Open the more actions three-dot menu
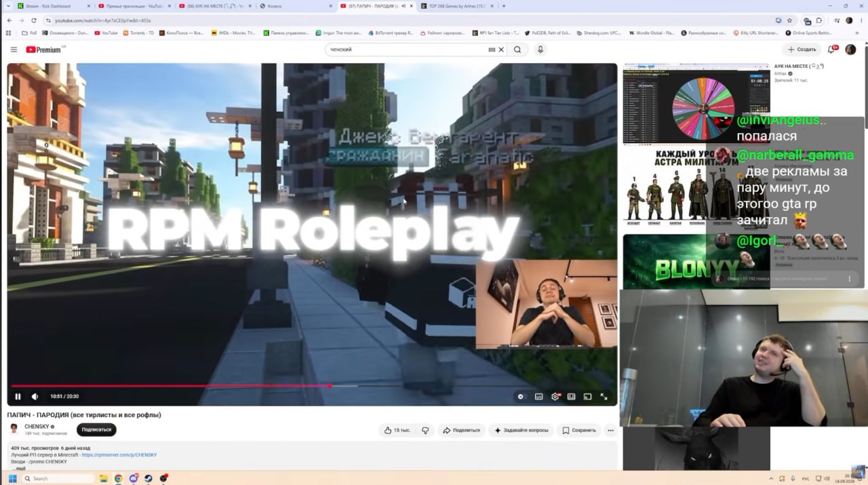The width and height of the screenshot is (868, 485). (610, 430)
